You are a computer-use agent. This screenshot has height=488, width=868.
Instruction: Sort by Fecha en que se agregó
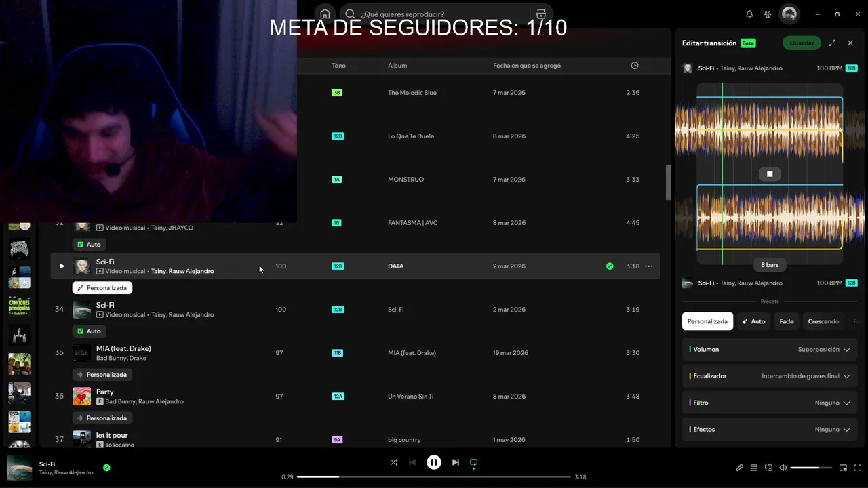(x=527, y=66)
